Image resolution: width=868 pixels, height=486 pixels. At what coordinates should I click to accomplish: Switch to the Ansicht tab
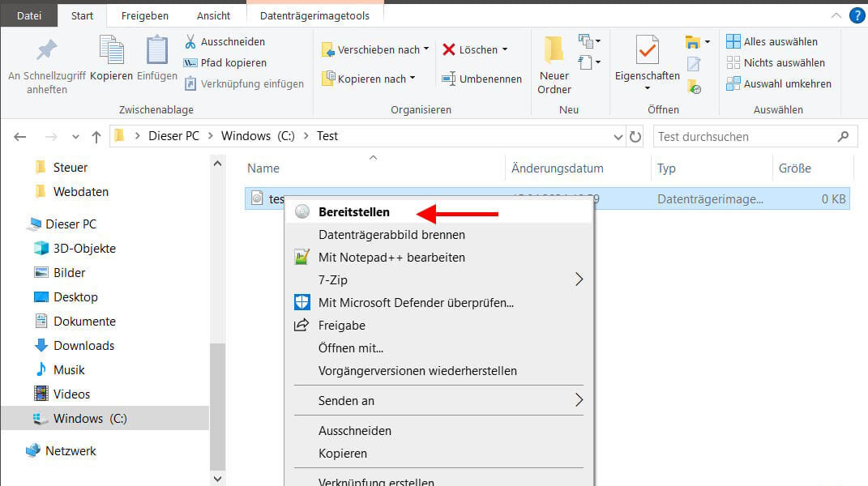(x=213, y=15)
